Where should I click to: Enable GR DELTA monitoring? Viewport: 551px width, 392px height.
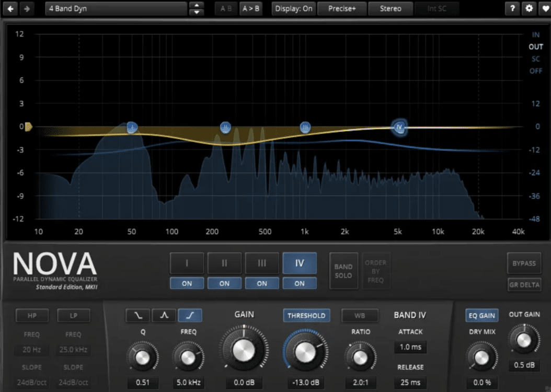524,285
